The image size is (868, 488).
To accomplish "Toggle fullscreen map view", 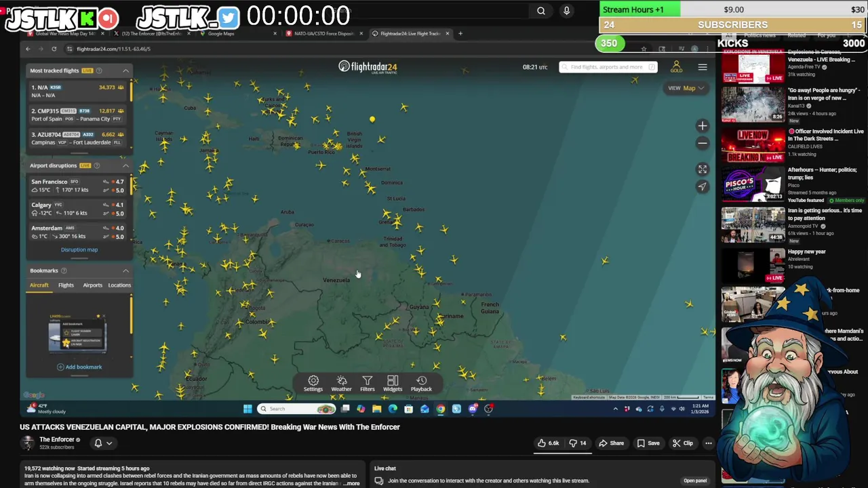I will [x=703, y=169].
